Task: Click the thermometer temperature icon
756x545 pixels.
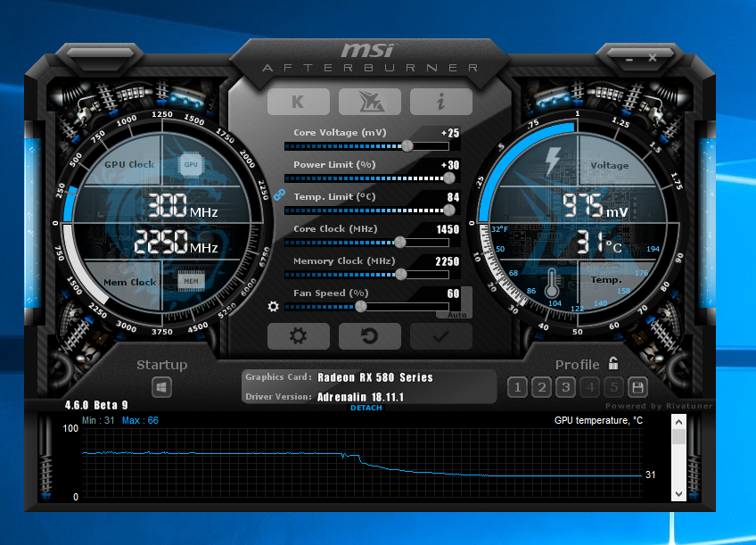Action: pos(552,283)
